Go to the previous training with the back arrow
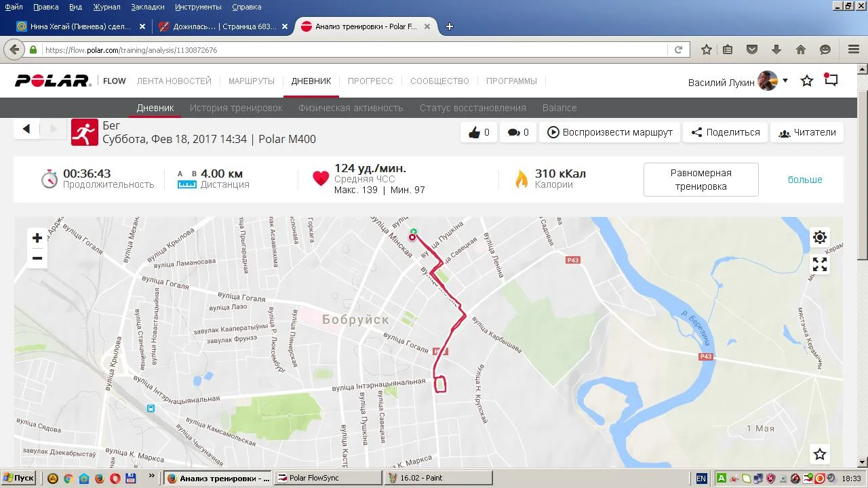 pyautogui.click(x=26, y=129)
